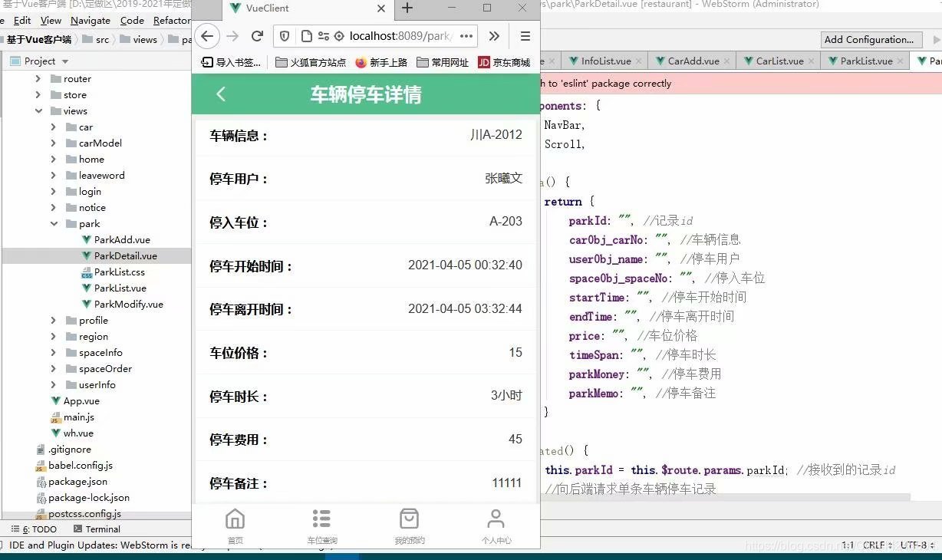The image size is (942, 560).
Task: Expand the spaceInfo folder
Action: [x=54, y=352]
